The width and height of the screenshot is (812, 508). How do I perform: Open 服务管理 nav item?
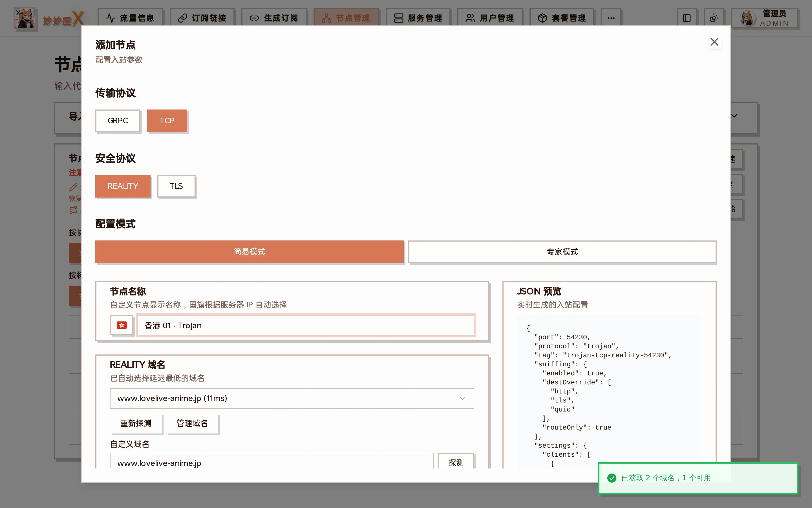pos(418,18)
